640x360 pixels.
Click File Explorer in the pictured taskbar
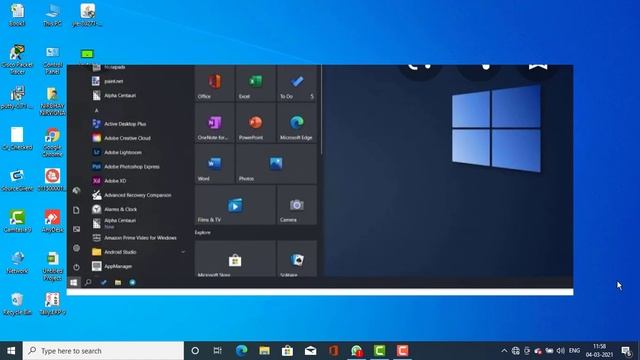tap(118, 282)
